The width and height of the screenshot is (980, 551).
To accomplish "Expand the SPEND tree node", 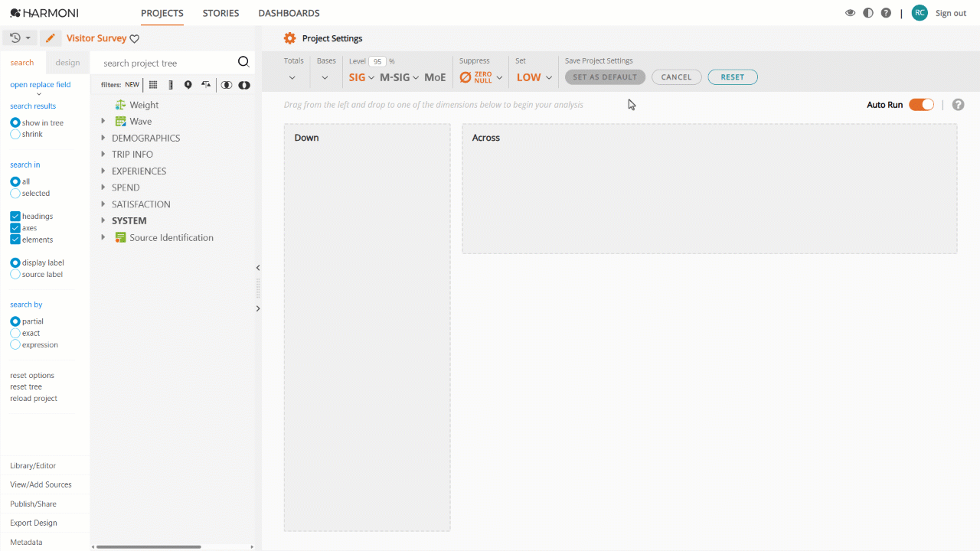I will [103, 187].
